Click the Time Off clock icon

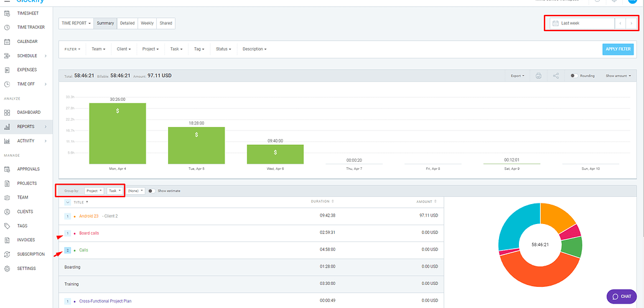pyautogui.click(x=7, y=84)
